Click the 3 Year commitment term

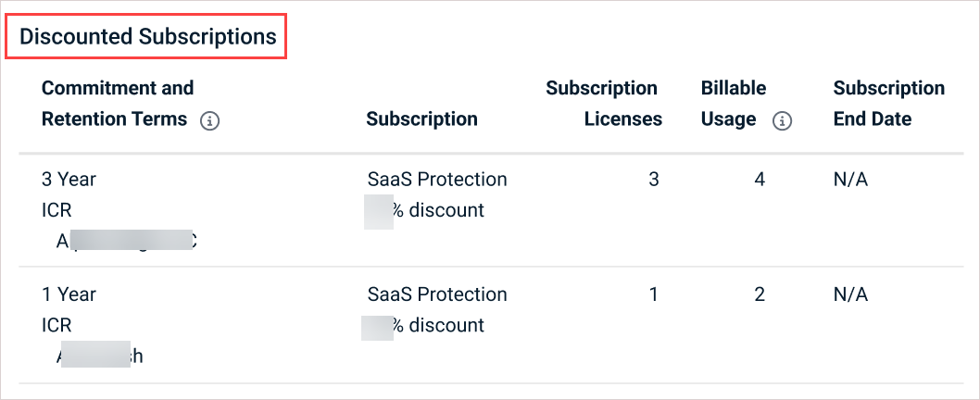69,180
